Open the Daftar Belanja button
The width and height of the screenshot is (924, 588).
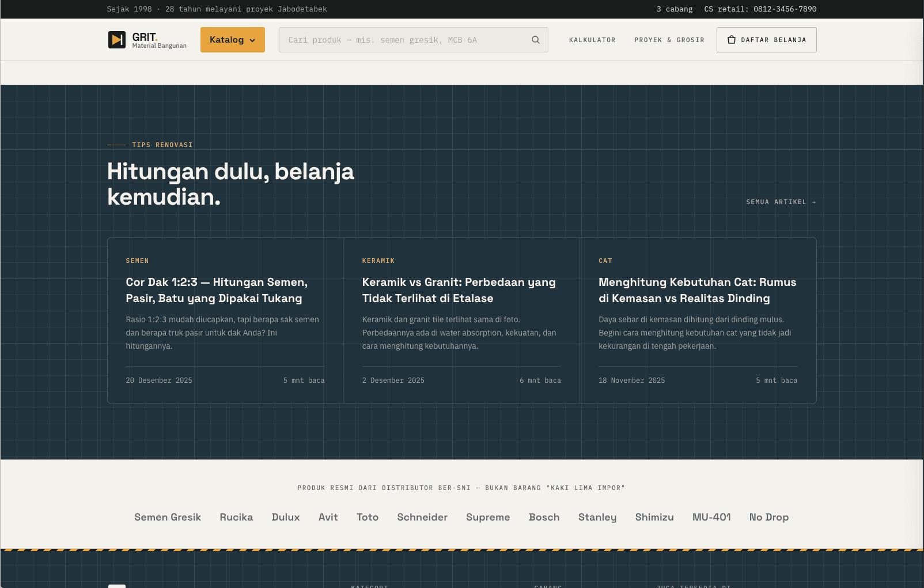(x=767, y=40)
